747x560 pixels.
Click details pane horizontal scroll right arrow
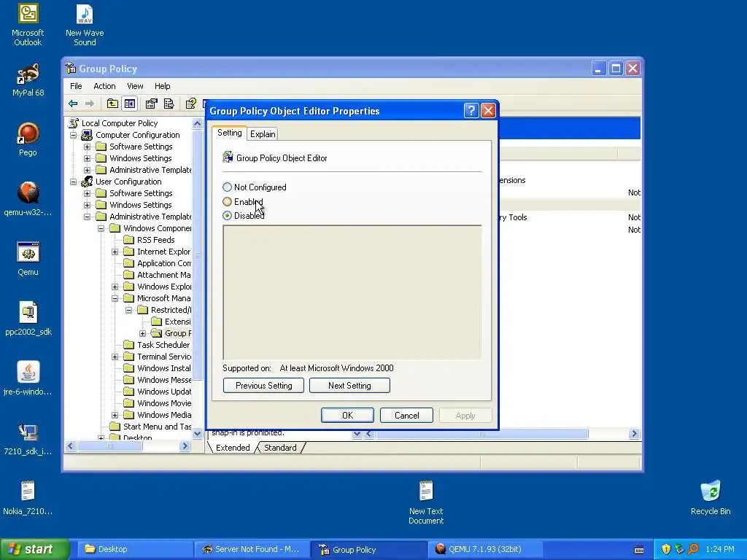(634, 433)
